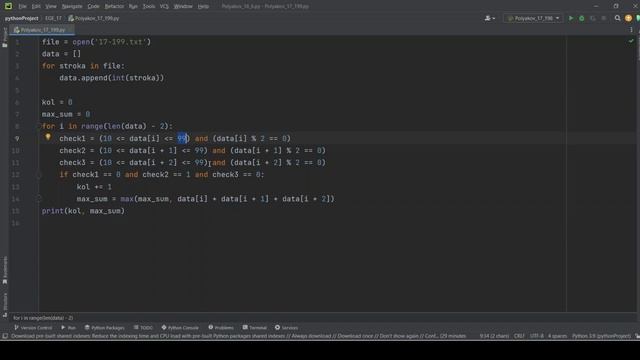
Task: Open the Run menu
Action: (133, 6)
